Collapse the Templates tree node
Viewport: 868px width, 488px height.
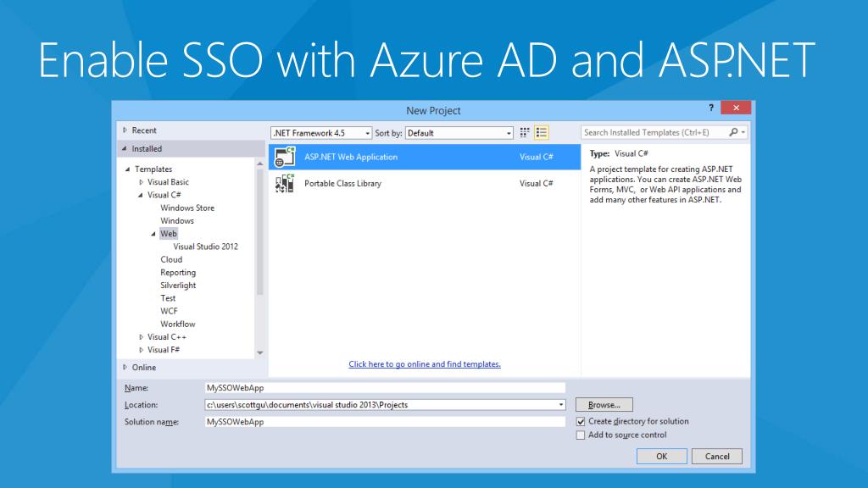(x=128, y=169)
